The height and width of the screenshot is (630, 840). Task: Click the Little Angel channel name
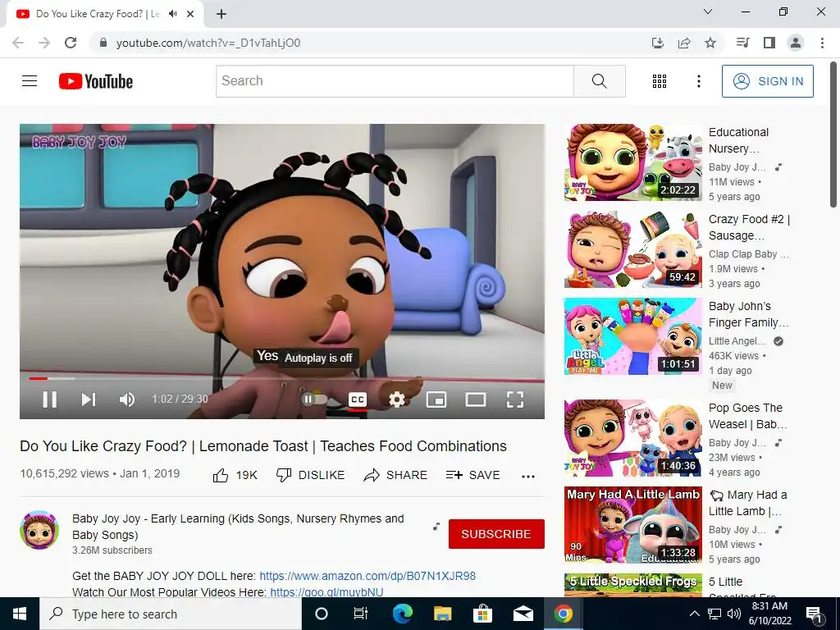click(x=737, y=340)
